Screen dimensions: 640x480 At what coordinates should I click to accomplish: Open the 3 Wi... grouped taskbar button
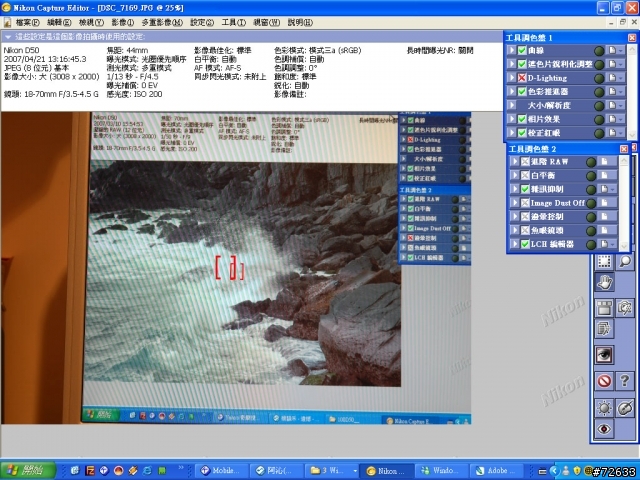(332, 471)
